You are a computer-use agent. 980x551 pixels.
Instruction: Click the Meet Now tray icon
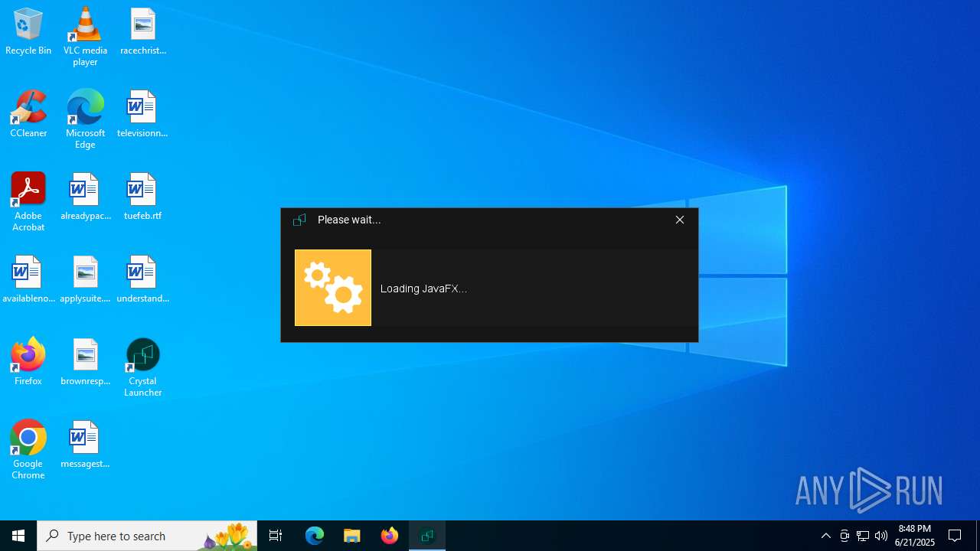tap(844, 536)
